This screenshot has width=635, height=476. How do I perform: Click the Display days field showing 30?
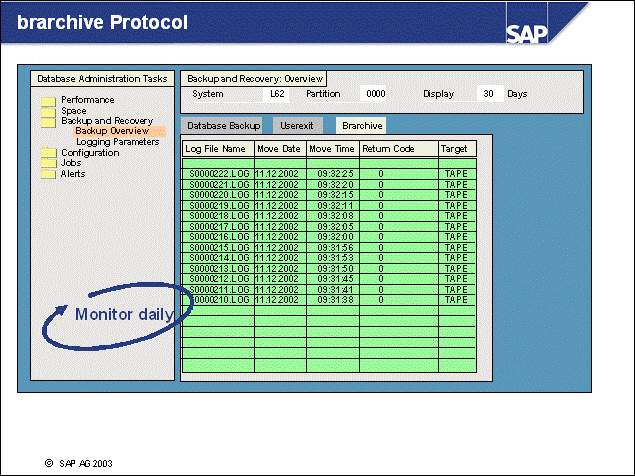tap(488, 94)
